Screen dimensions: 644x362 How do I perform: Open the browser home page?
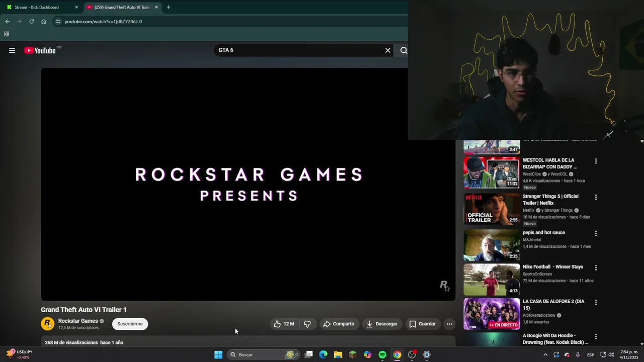pos(43,22)
